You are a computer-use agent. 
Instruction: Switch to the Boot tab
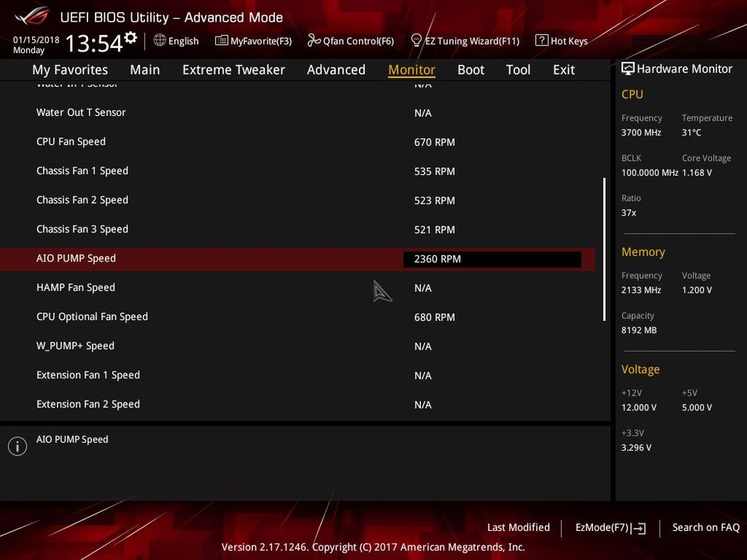(x=470, y=70)
